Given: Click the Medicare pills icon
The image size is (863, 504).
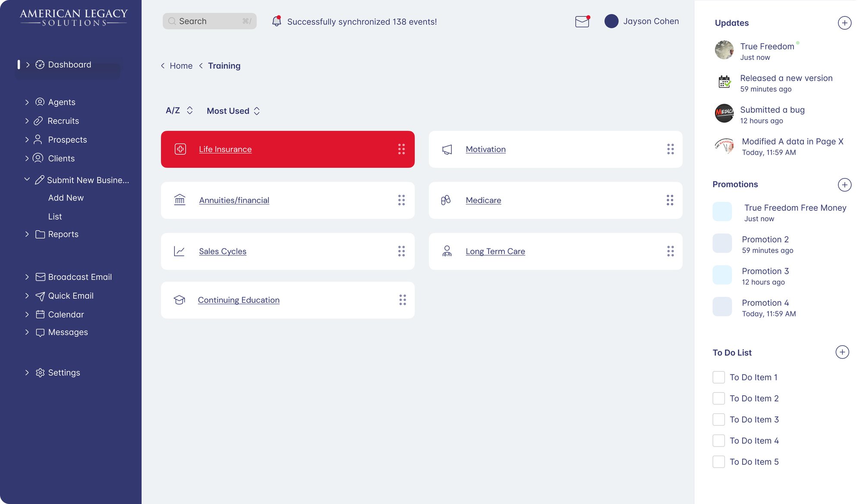Looking at the screenshot, I should [446, 200].
